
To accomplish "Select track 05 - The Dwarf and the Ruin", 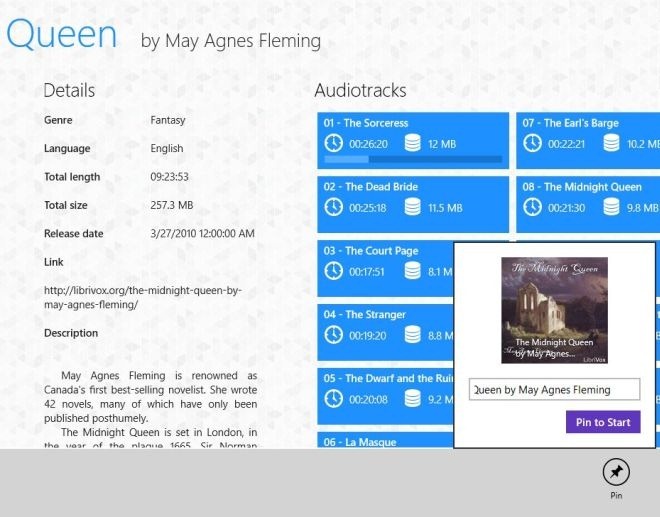I will point(385,396).
